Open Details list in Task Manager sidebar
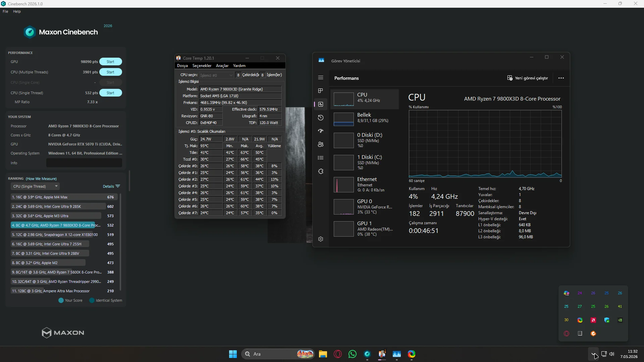The image size is (644, 362). point(321,158)
